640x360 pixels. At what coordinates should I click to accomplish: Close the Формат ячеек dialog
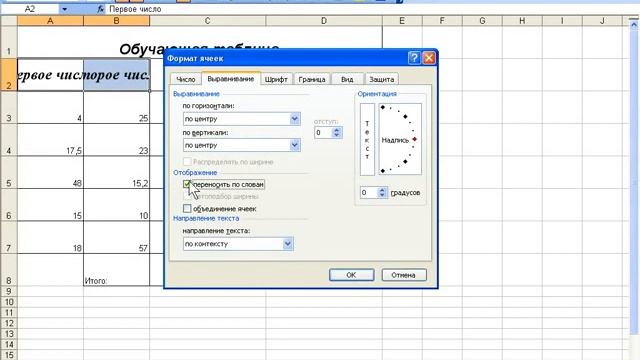pyautogui.click(x=429, y=58)
